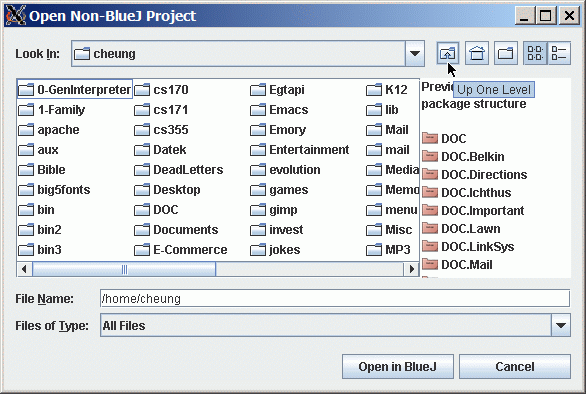Expand the Look In path dropdown
The image size is (586, 394).
point(414,53)
